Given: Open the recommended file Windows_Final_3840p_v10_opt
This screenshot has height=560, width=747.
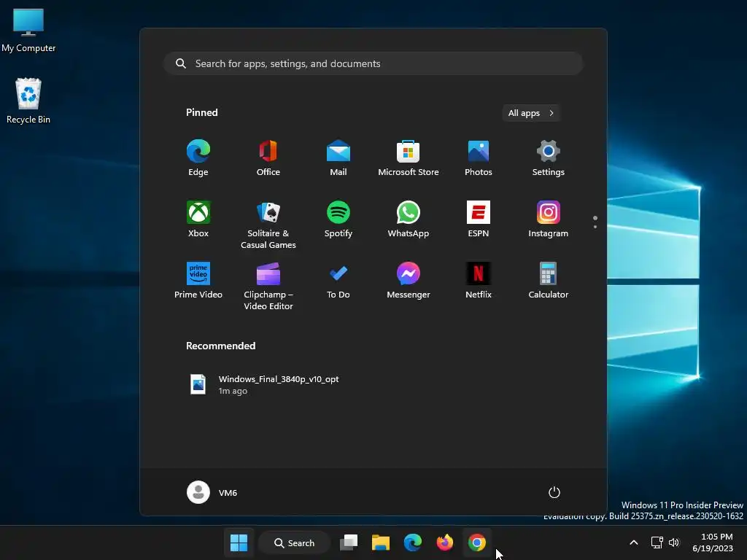Looking at the screenshot, I should [264, 385].
